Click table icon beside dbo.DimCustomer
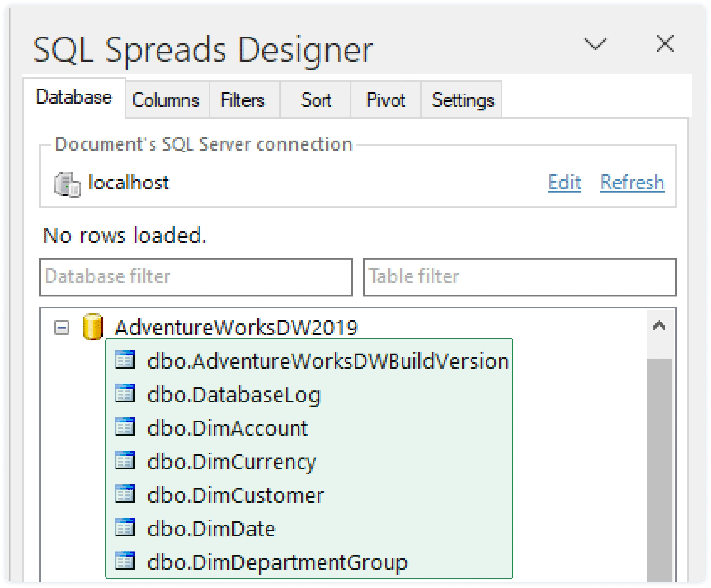711x588 pixels. click(125, 494)
